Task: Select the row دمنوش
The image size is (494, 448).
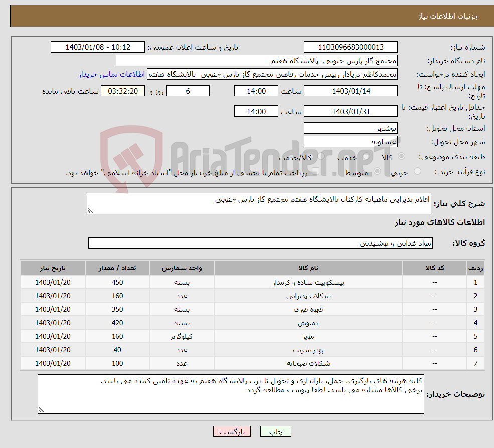Action: coord(252,323)
